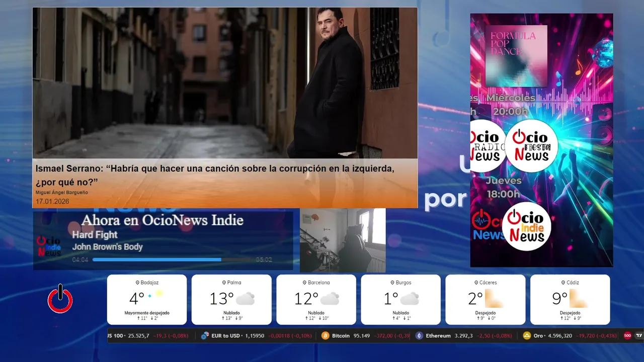Click the Ocio Fiesta News round logo

click(531, 146)
